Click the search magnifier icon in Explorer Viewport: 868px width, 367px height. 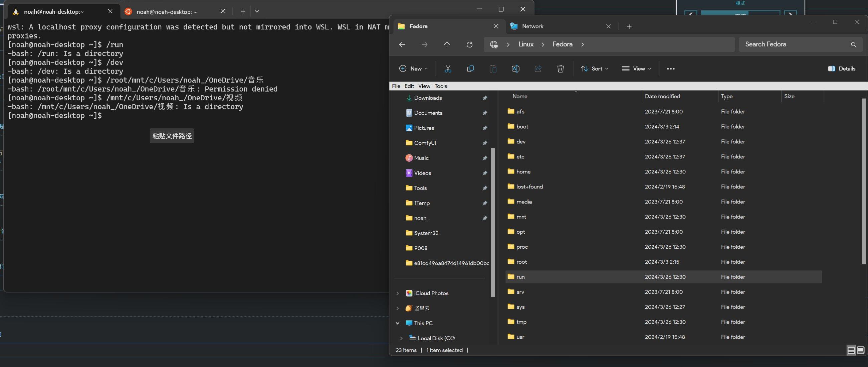click(x=853, y=44)
